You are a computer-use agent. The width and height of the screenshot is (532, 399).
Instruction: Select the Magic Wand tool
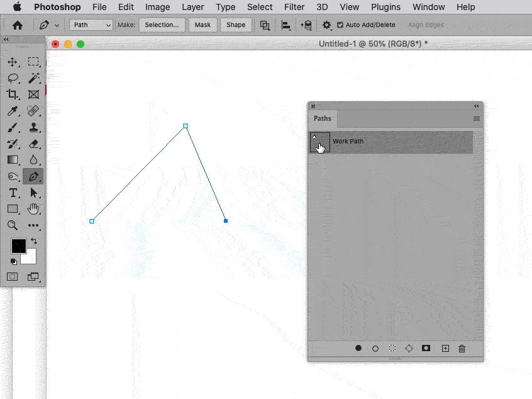click(33, 78)
